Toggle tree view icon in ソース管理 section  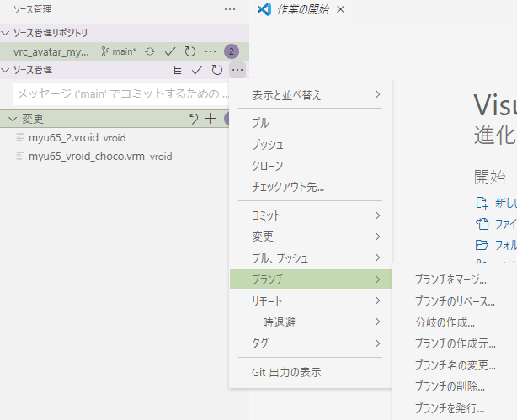[x=177, y=70]
